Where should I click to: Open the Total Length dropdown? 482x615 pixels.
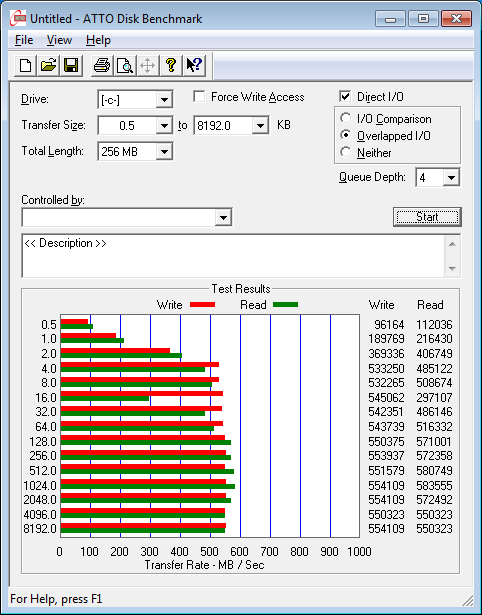[164, 151]
